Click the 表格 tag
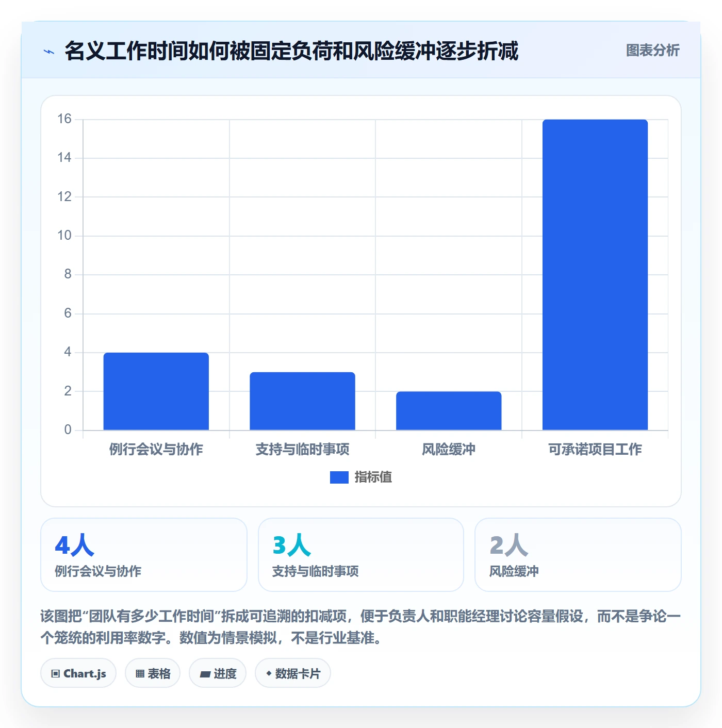The height and width of the screenshot is (728, 722). click(x=153, y=673)
